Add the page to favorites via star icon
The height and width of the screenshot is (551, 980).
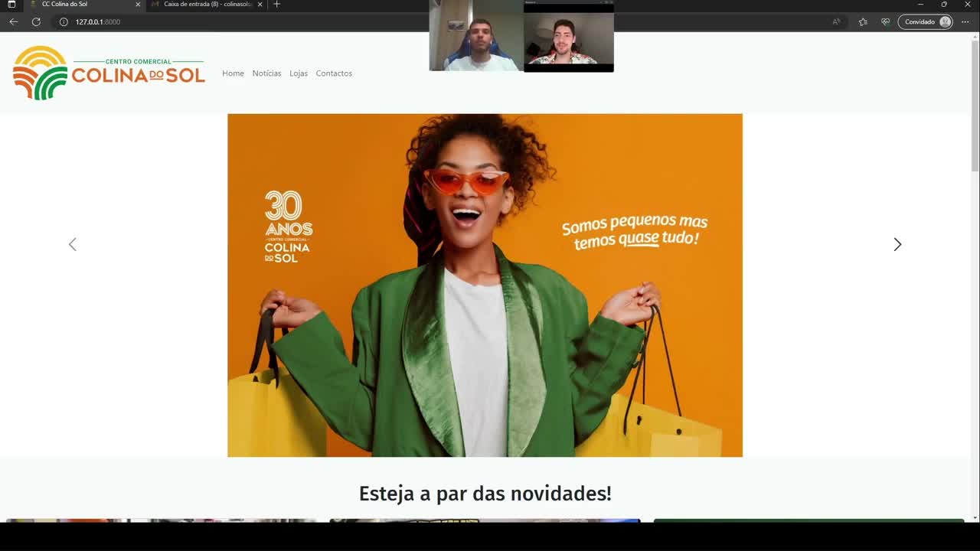click(x=862, y=22)
